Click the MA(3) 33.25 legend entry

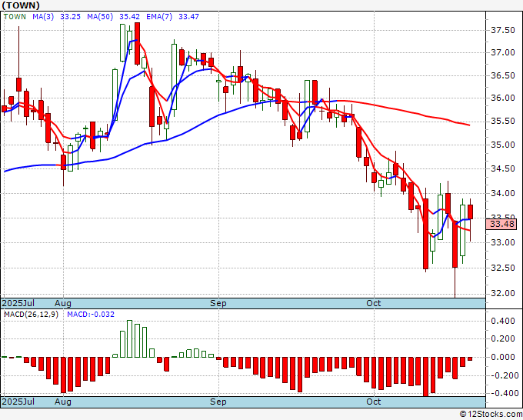[56, 17]
